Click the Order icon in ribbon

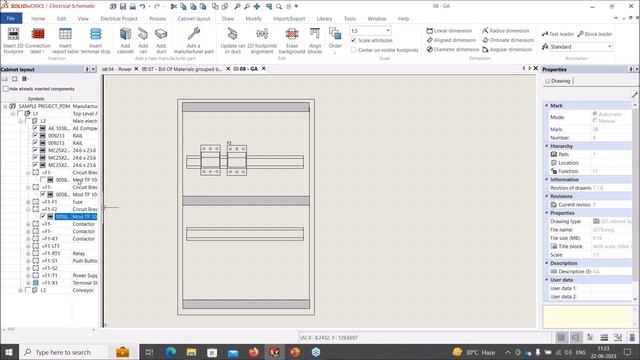335,34
